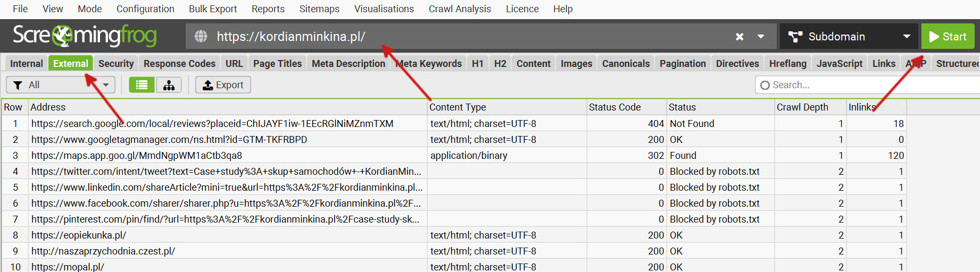980x272 pixels.
Task: Sort by the Row column header
Action: click(x=13, y=107)
